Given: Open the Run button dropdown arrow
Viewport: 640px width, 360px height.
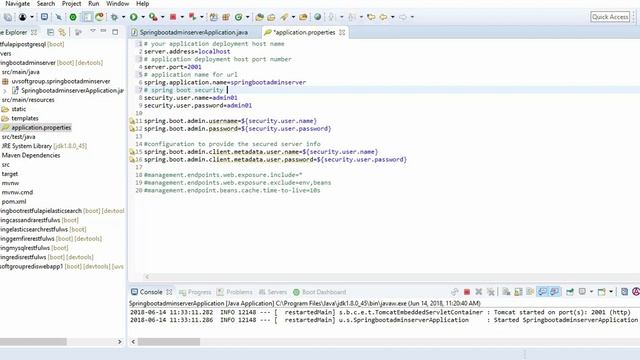Looking at the screenshot, I should pyautogui.click(x=142, y=17).
